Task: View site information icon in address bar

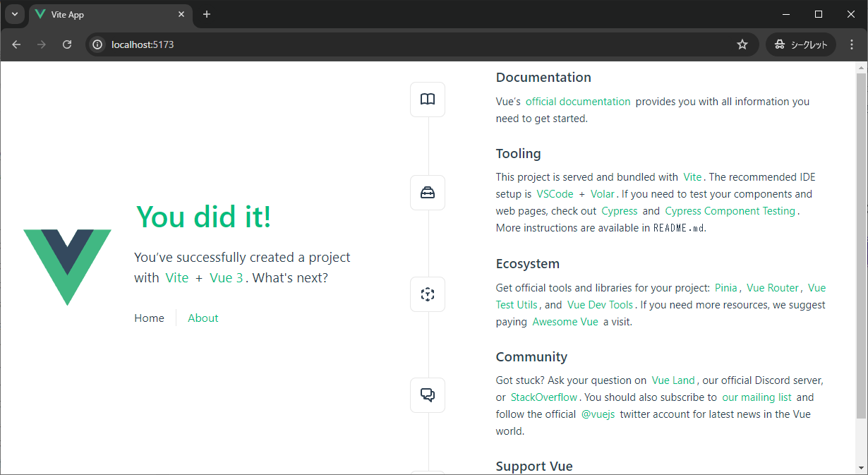Action: click(x=98, y=44)
